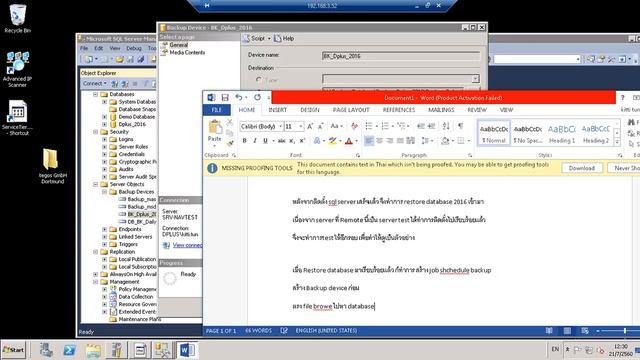Click Grow Font icon

pyautogui.click(x=310, y=127)
